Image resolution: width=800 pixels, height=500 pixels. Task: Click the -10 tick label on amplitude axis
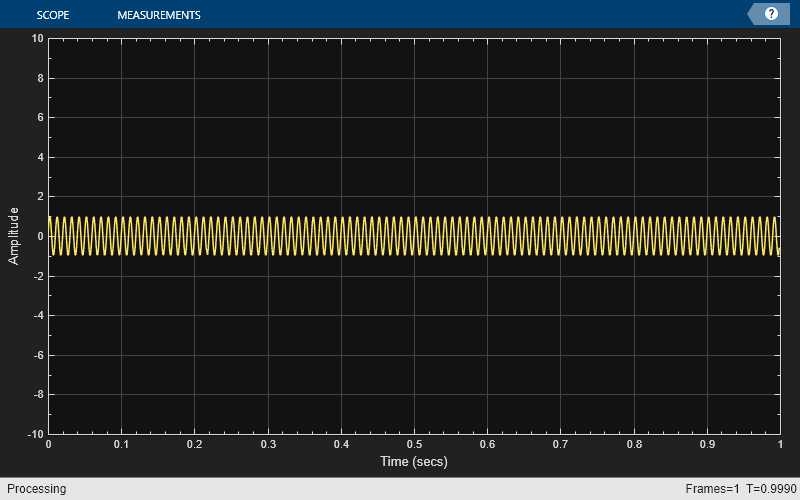35,434
